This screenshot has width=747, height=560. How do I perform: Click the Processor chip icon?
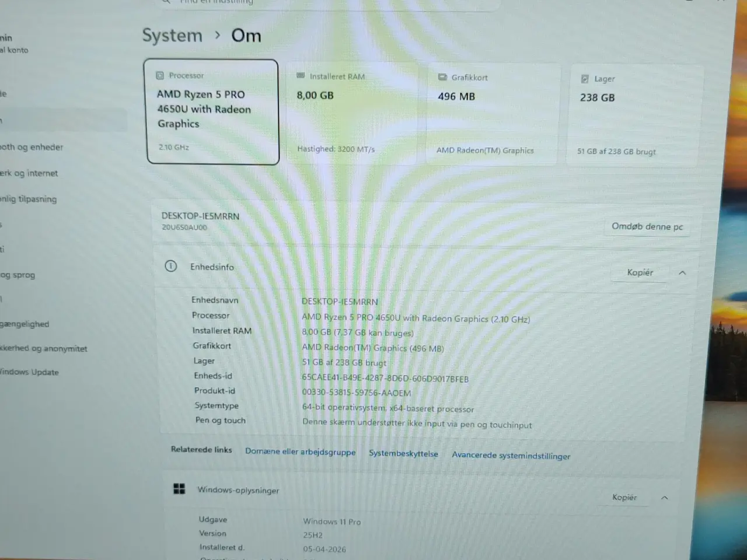click(x=160, y=75)
